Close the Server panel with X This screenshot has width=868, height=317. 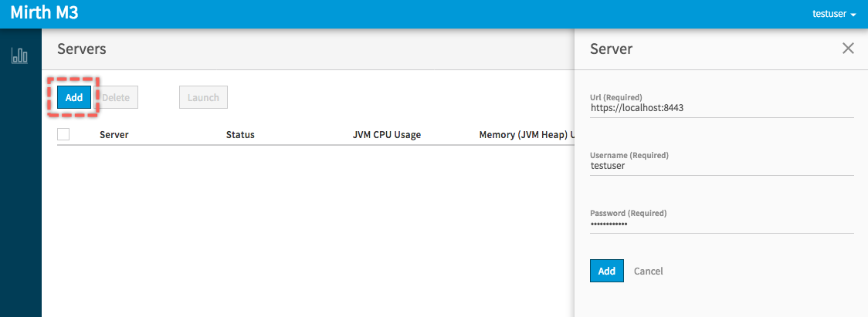click(847, 49)
